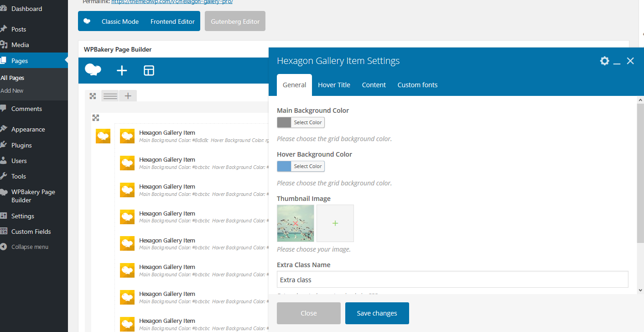Click the Close button in settings panel
The height and width of the screenshot is (332, 644).
(x=309, y=313)
